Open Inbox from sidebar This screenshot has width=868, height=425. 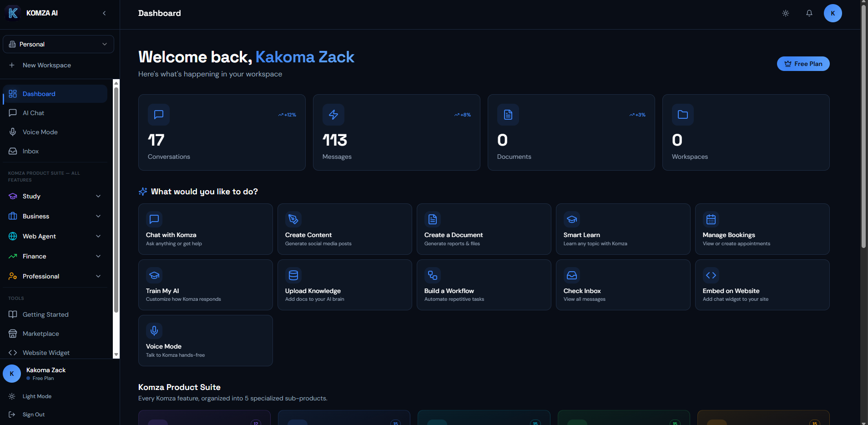click(x=56, y=151)
